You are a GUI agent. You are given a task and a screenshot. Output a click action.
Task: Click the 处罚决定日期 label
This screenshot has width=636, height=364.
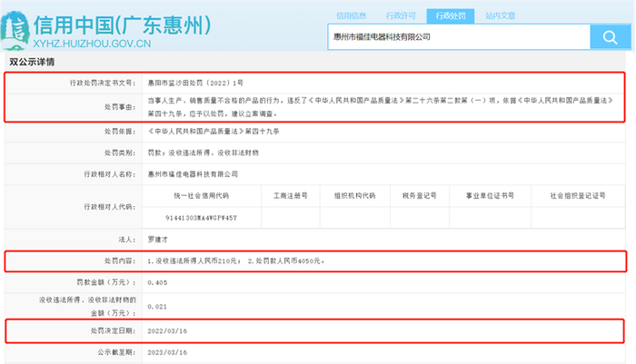(114, 331)
